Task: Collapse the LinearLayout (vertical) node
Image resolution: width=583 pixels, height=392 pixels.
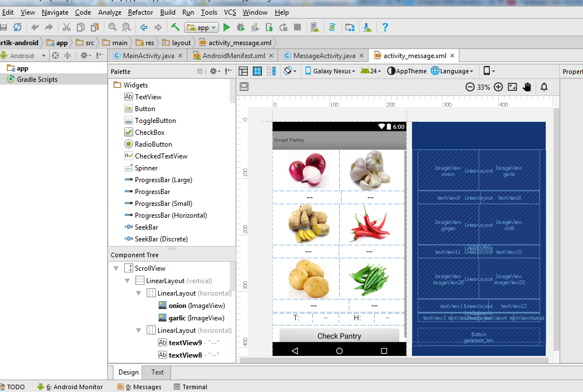Action: [x=127, y=281]
